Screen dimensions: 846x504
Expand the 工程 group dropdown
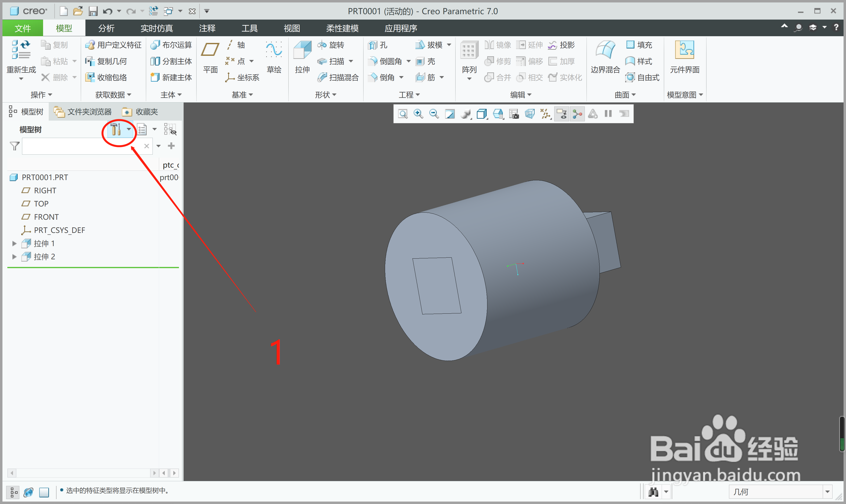coord(409,95)
